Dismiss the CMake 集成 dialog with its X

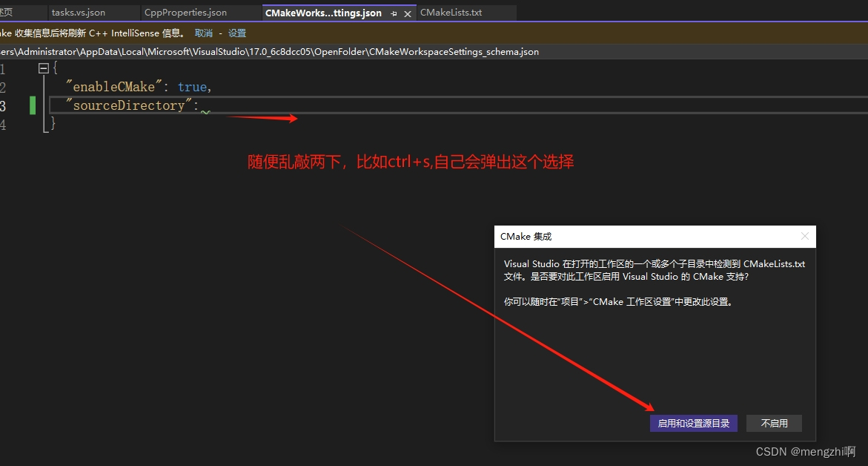coord(805,236)
